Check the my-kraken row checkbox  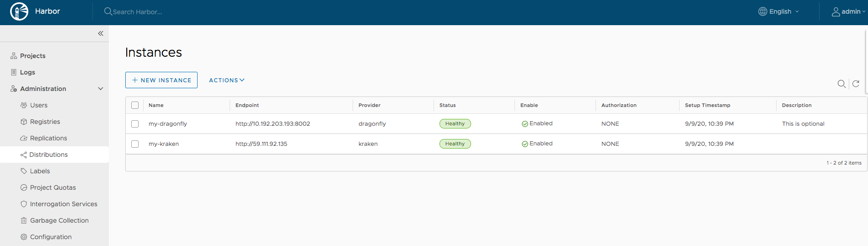135,144
